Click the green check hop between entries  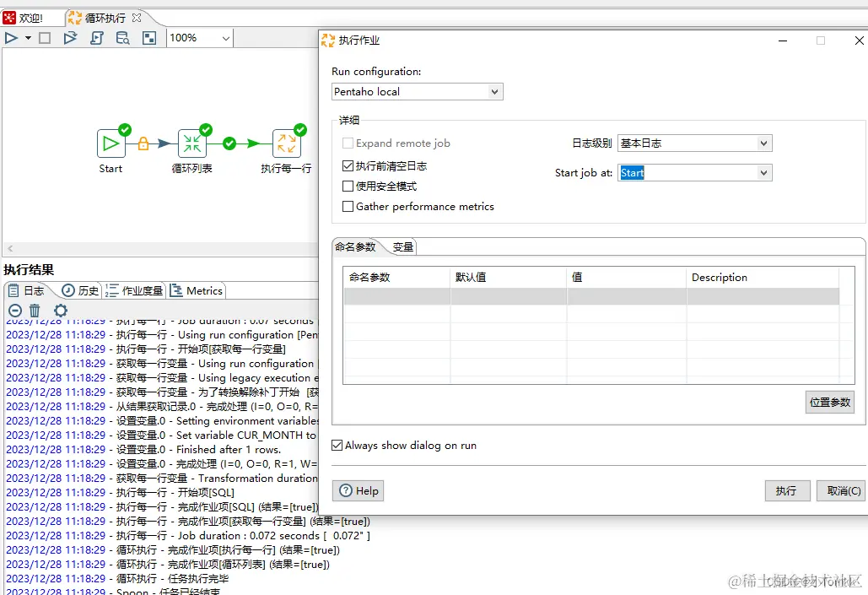point(229,143)
